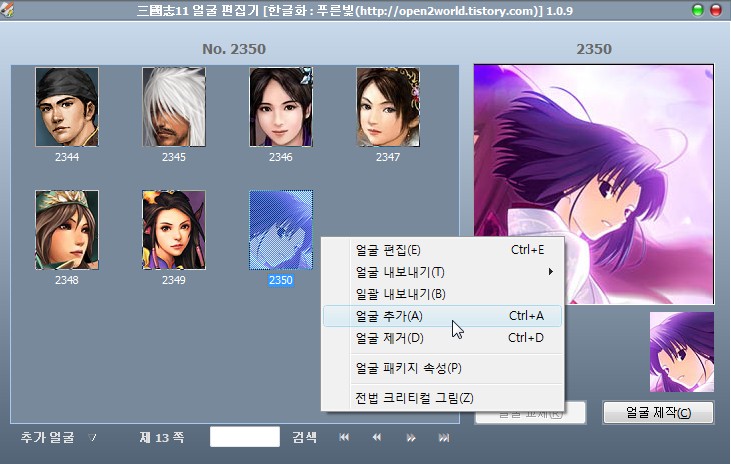This screenshot has width=731, height=464.
Task: Go to the previous page icon
Action: pos(377,437)
